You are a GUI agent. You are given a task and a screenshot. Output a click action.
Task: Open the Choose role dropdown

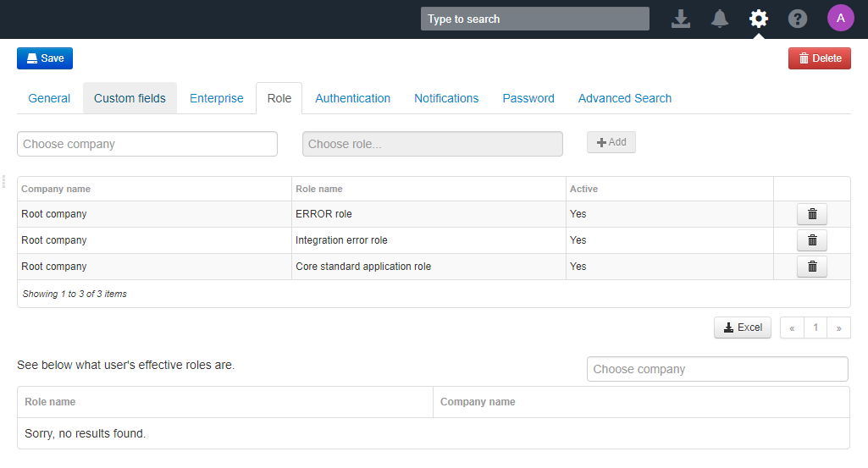[433, 144]
